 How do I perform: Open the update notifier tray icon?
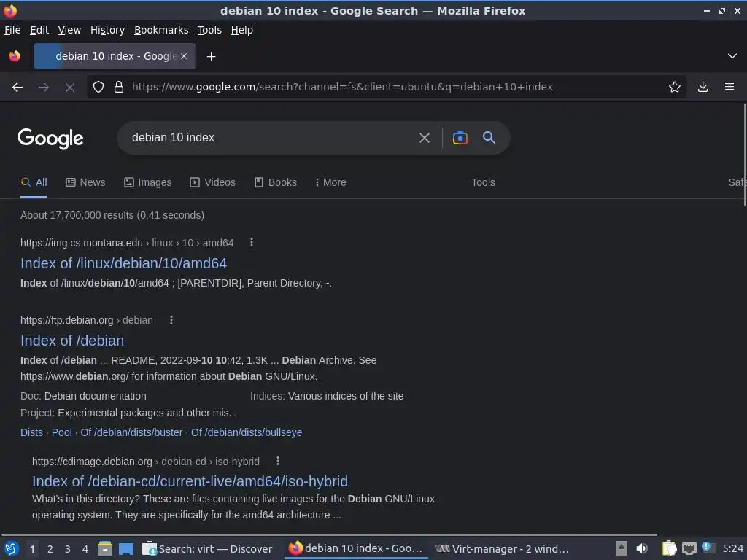[708, 548]
